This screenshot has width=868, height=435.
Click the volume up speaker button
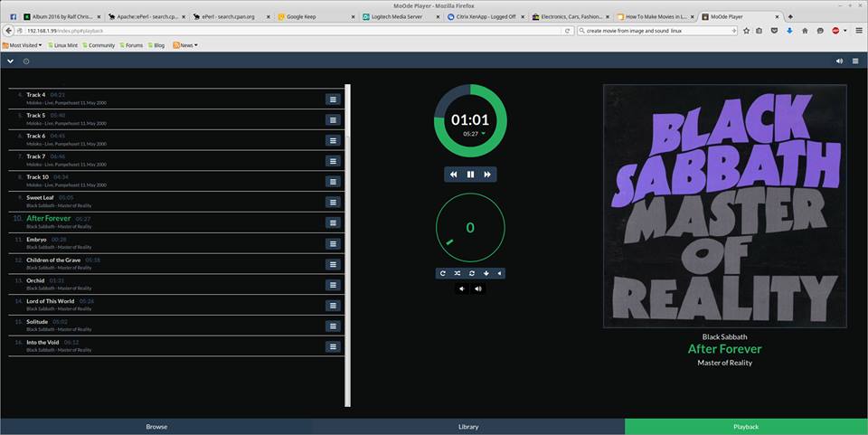(478, 288)
